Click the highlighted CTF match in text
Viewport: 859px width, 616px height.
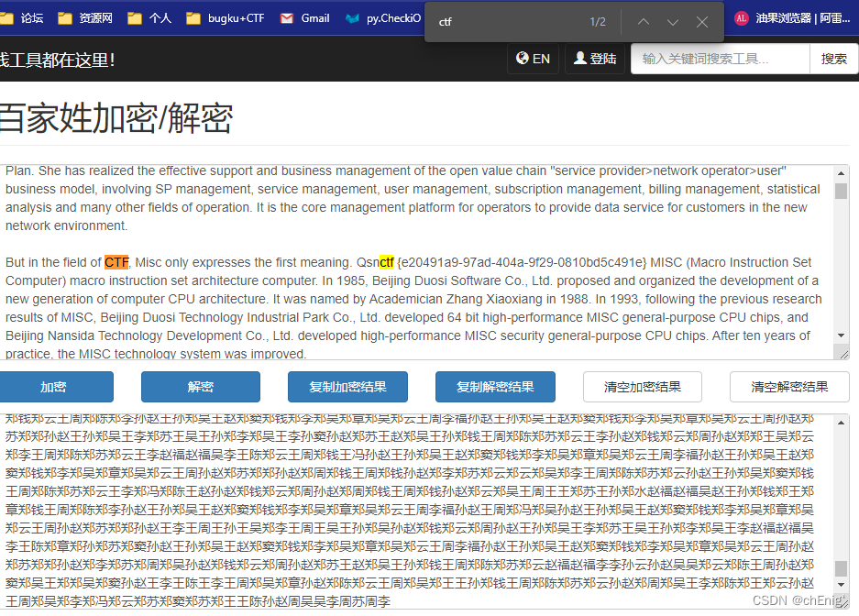(x=116, y=262)
